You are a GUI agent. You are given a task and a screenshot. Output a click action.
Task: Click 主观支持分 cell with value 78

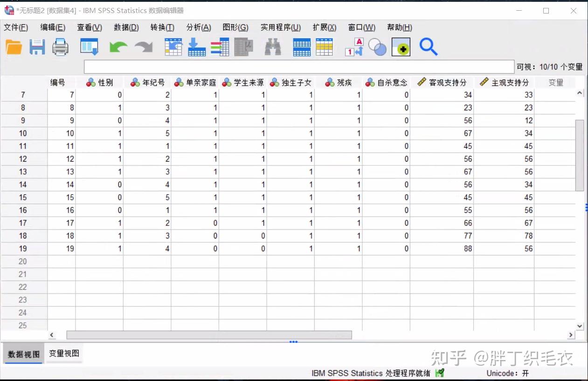click(x=504, y=236)
